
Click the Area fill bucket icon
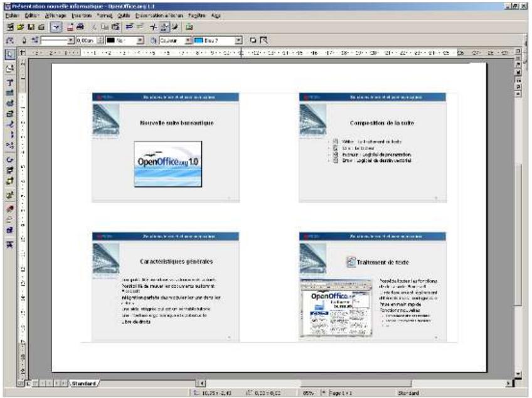pyautogui.click(x=154, y=40)
